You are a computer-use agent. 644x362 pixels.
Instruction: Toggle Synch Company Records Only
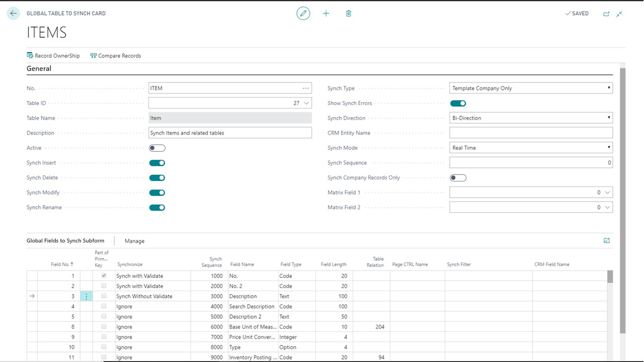pyautogui.click(x=458, y=177)
